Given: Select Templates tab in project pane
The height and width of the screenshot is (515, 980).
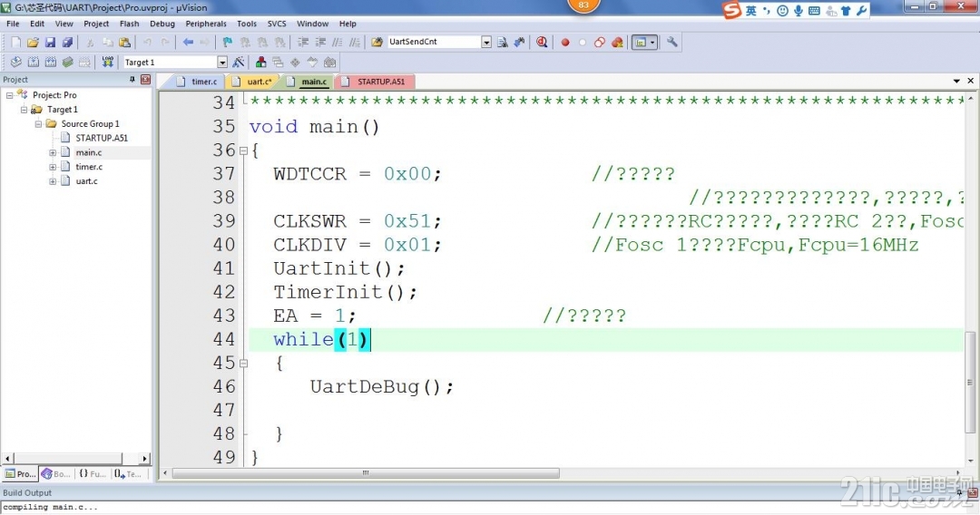Looking at the screenshot, I should point(128,474).
